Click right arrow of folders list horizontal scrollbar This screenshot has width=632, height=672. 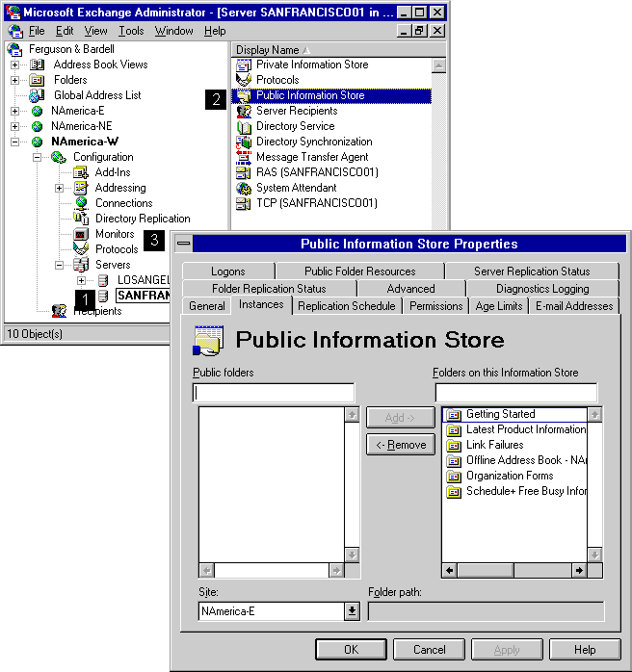(579, 570)
